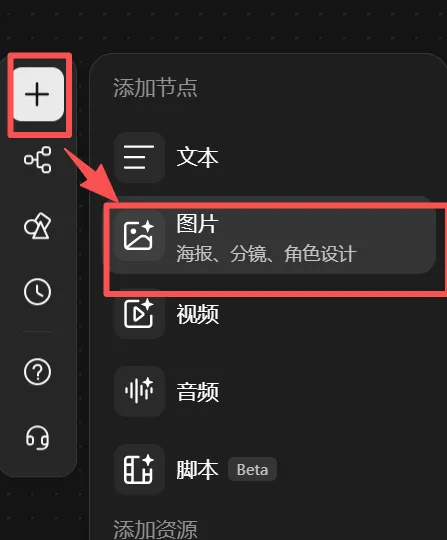Open the workflow nodes sidebar icon
The height and width of the screenshot is (540, 447).
point(38,160)
